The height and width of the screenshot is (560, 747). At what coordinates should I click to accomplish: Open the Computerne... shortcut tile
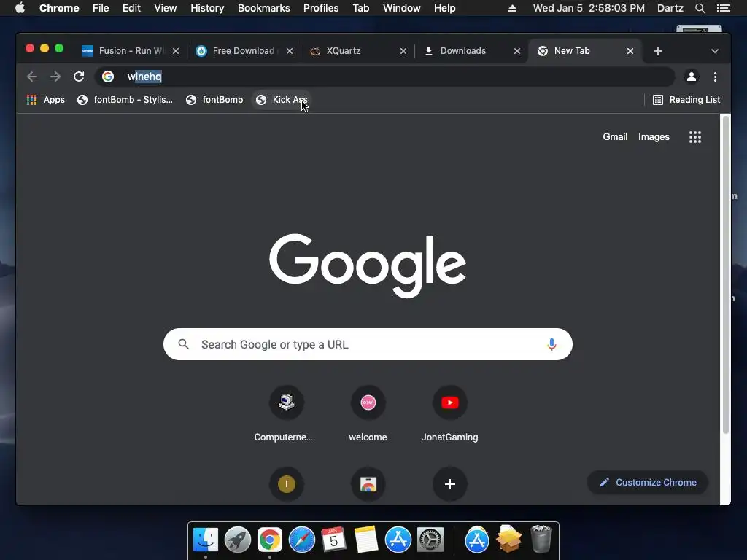click(286, 415)
